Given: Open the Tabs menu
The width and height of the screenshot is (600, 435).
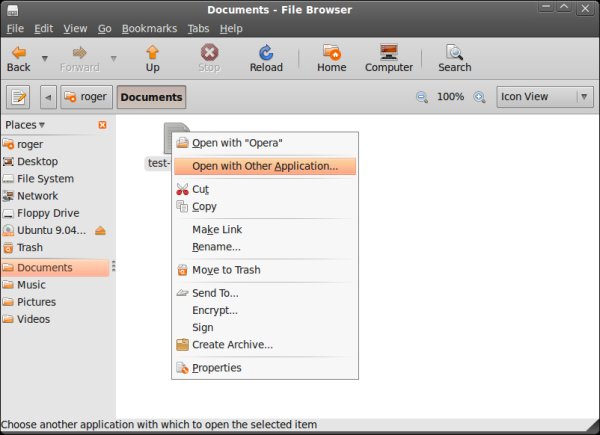Looking at the screenshot, I should (198, 29).
